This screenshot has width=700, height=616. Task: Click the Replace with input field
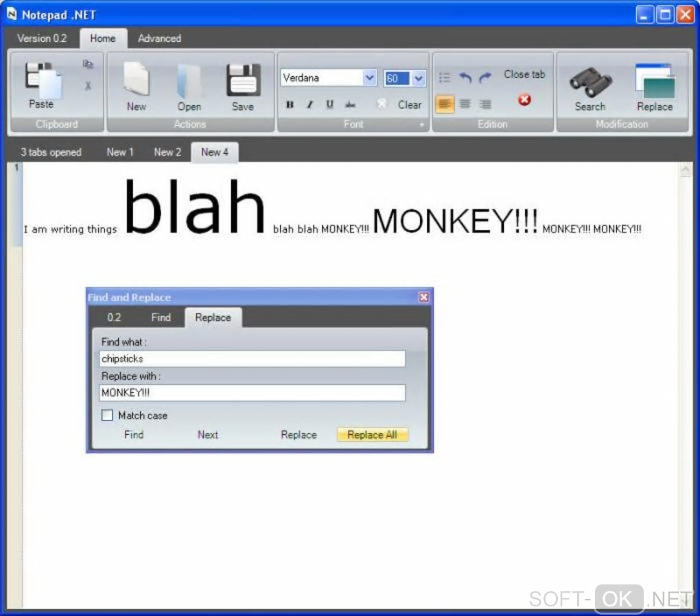253,393
